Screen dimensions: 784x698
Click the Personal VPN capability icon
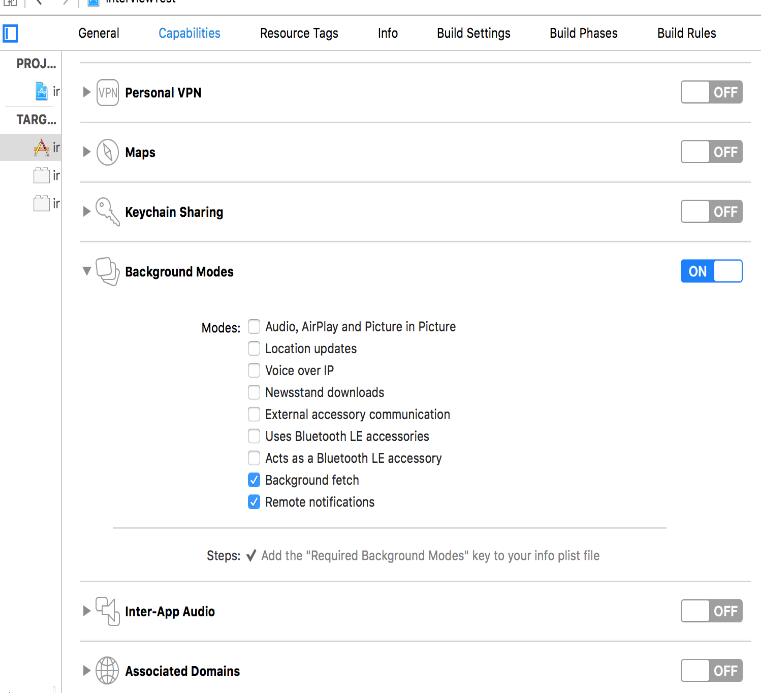pyautogui.click(x=107, y=93)
